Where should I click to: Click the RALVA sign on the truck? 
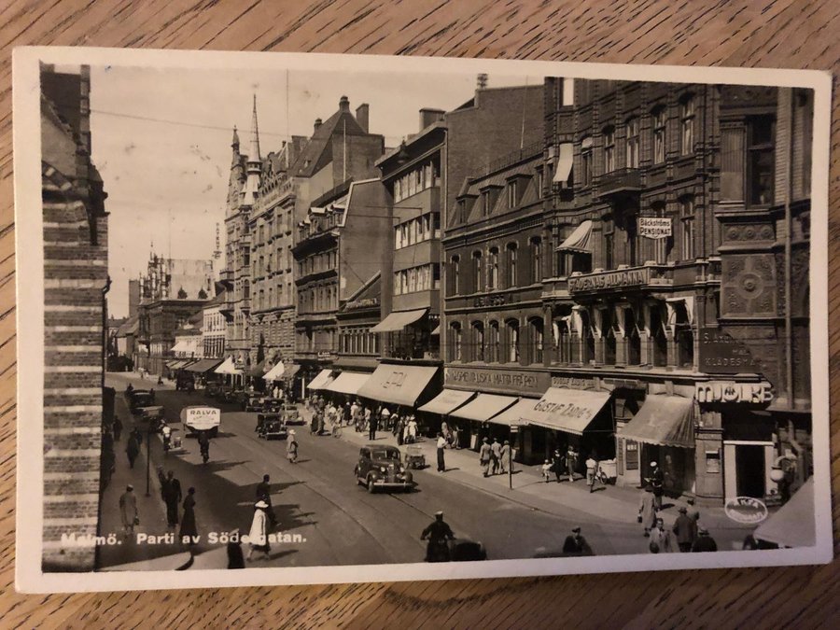(203, 417)
